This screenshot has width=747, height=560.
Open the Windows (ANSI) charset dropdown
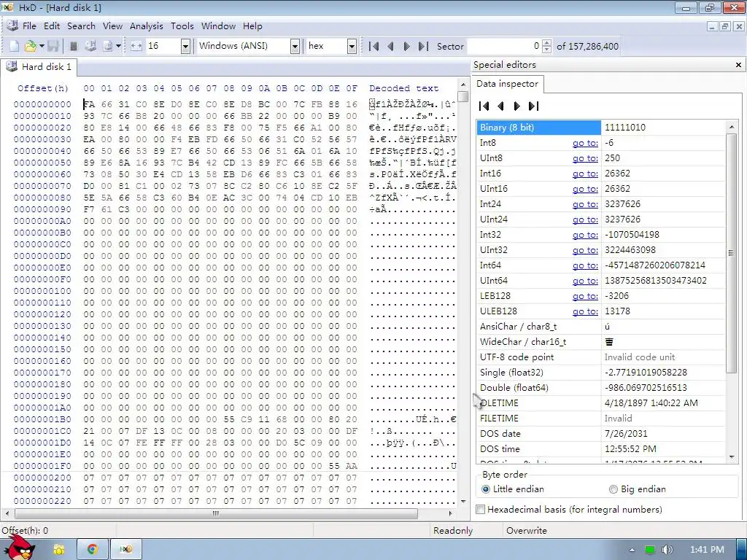(x=295, y=46)
